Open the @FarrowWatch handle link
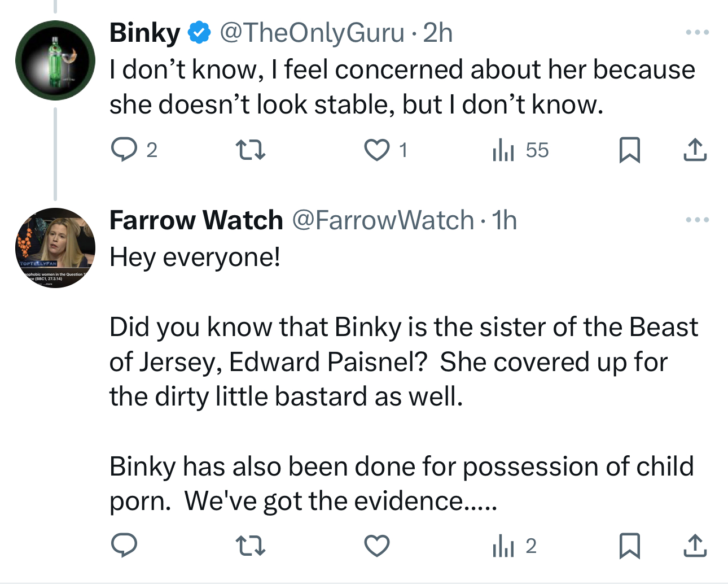The width and height of the screenshot is (728, 584). pos(383,220)
